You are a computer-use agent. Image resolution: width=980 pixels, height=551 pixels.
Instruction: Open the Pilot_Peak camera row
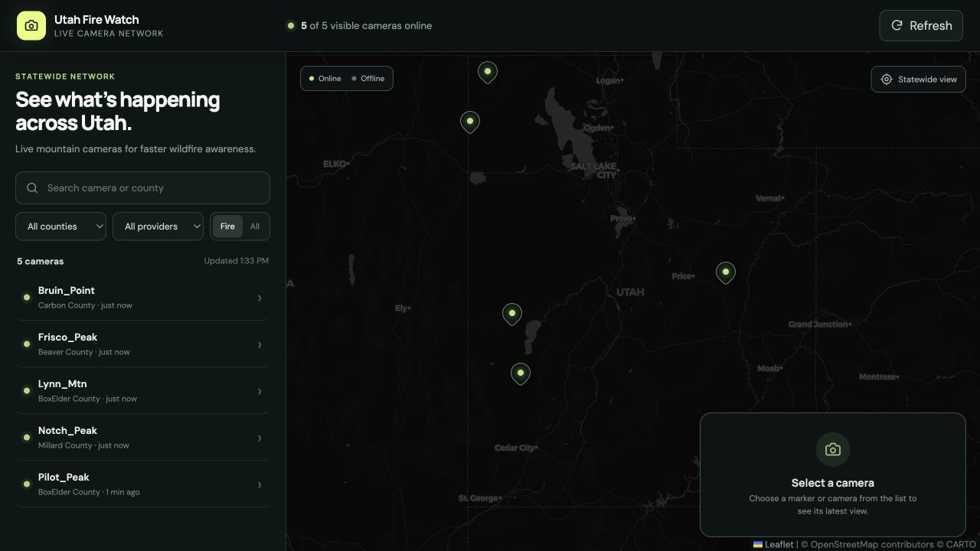click(x=142, y=484)
